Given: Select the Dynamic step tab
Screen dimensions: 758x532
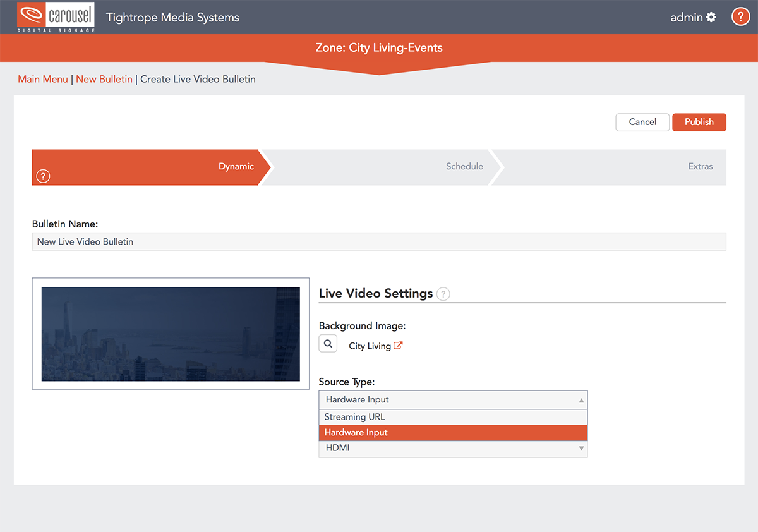Looking at the screenshot, I should click(x=236, y=166).
